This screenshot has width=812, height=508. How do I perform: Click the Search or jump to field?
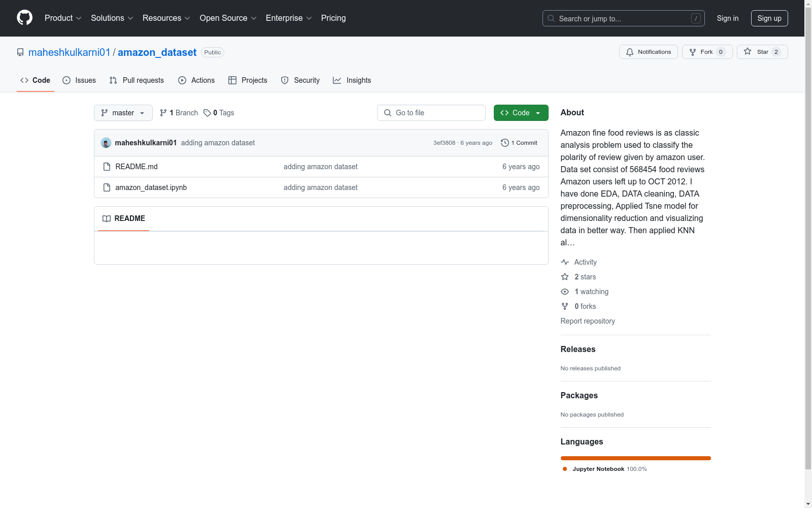(623, 18)
